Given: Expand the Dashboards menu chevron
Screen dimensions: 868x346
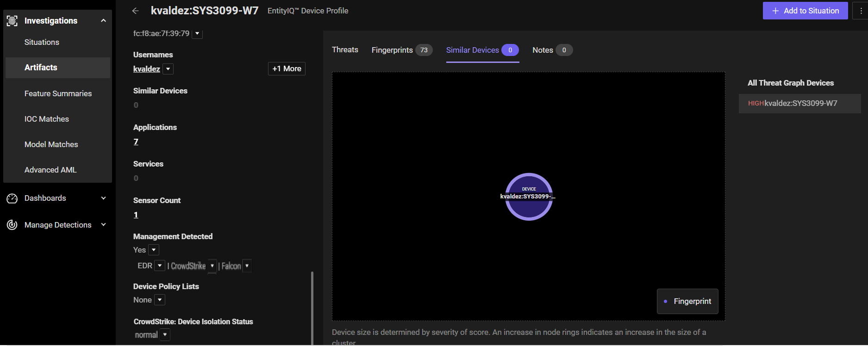Looking at the screenshot, I should click(103, 198).
